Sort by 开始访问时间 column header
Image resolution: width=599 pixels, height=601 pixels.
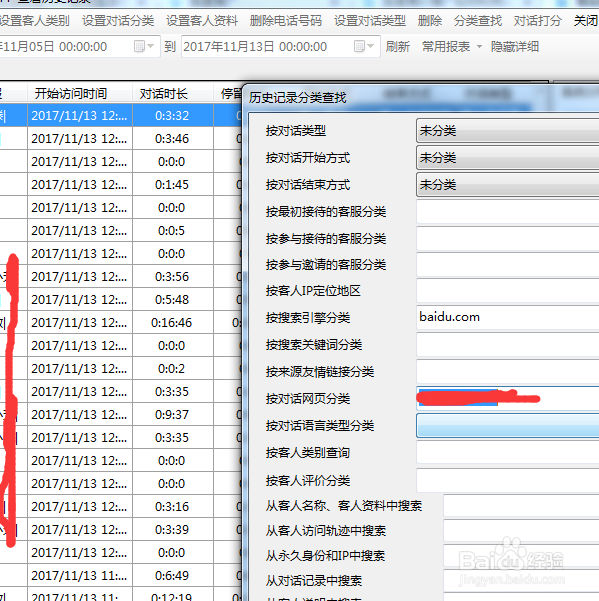80,93
